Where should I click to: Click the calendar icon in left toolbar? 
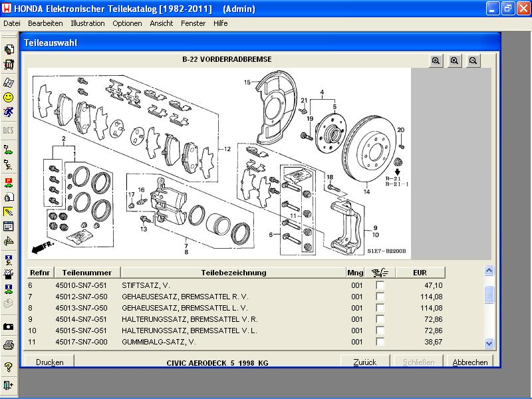[9, 227]
